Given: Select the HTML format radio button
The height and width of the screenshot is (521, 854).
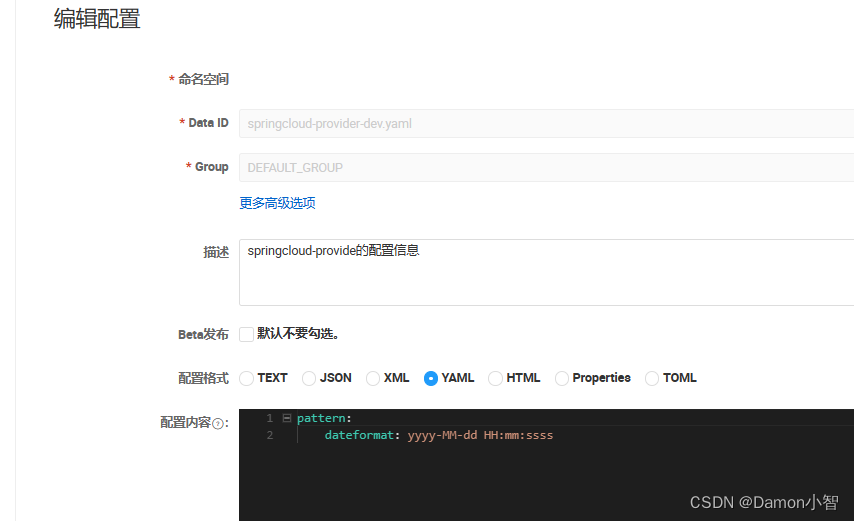Looking at the screenshot, I should pyautogui.click(x=495, y=378).
